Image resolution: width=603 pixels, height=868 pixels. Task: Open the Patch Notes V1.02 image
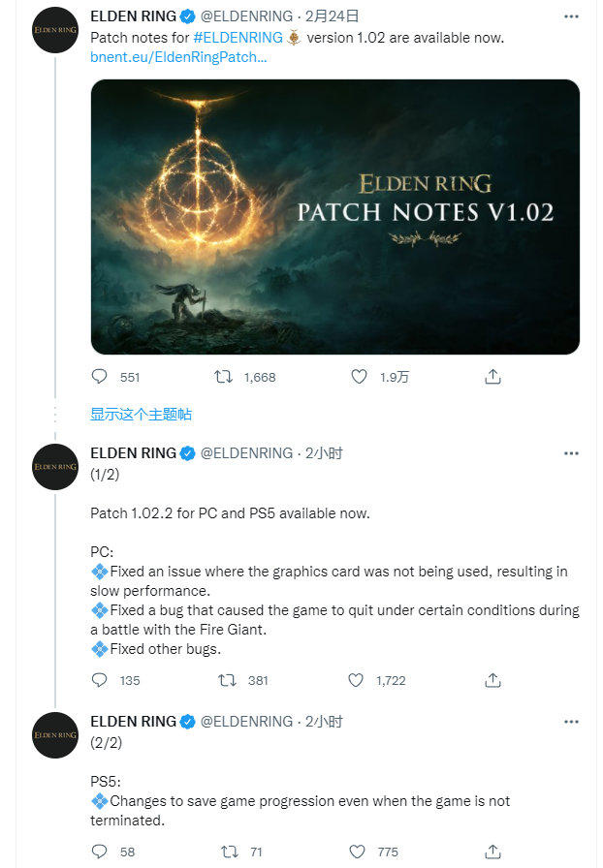coord(334,216)
